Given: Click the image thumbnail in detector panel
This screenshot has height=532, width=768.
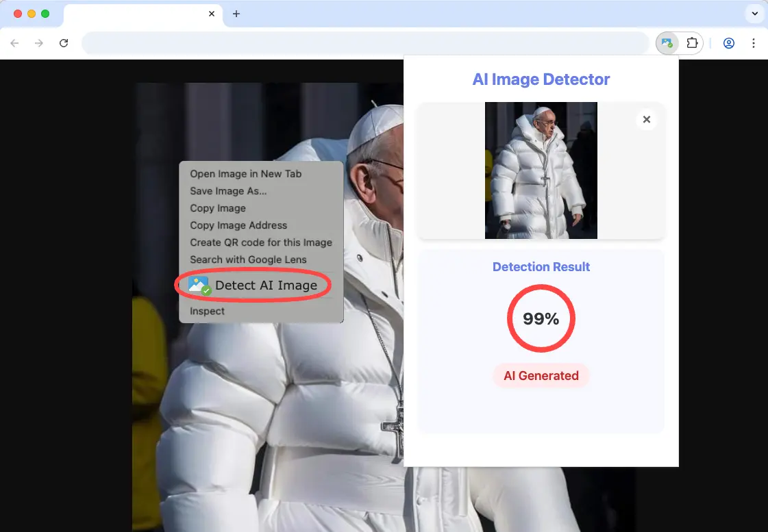Looking at the screenshot, I should 541,170.
